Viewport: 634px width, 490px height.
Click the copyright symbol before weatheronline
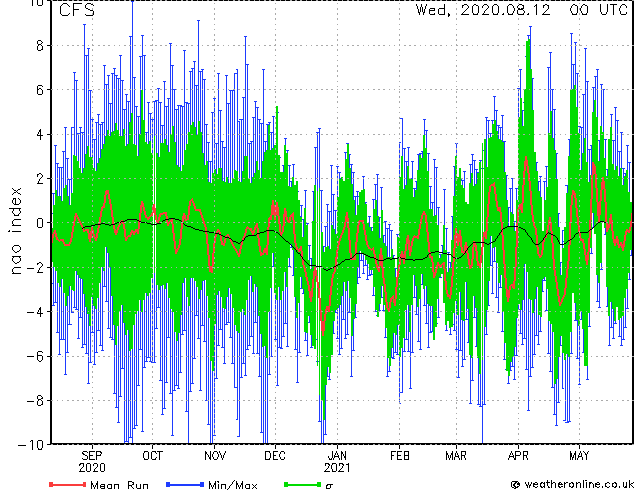pos(515,484)
